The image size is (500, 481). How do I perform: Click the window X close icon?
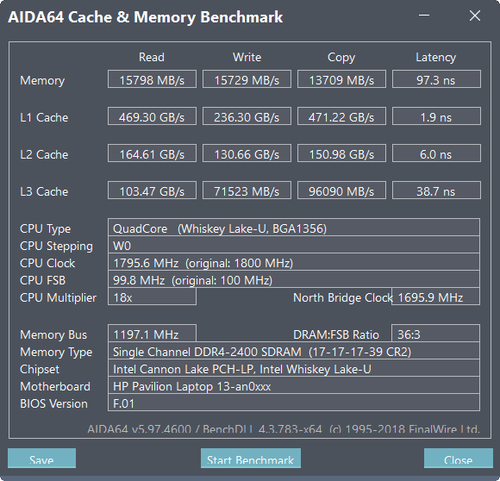click(475, 15)
